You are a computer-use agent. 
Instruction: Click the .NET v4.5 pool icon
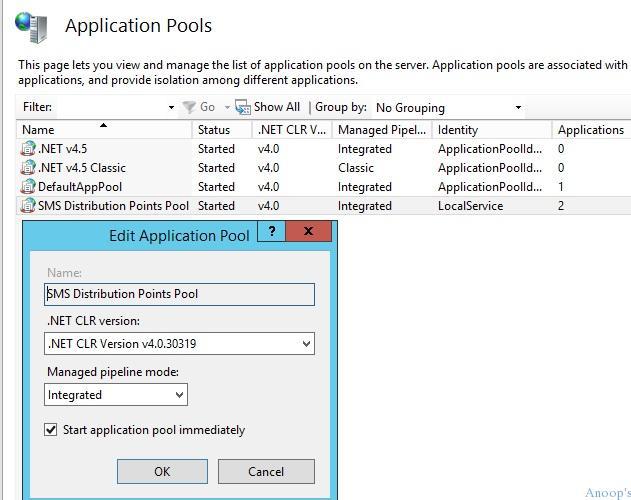tap(28, 149)
